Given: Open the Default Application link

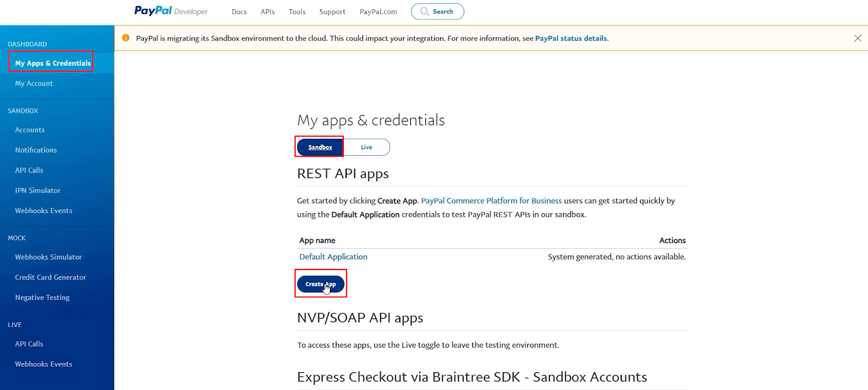Looking at the screenshot, I should pyautogui.click(x=333, y=257).
